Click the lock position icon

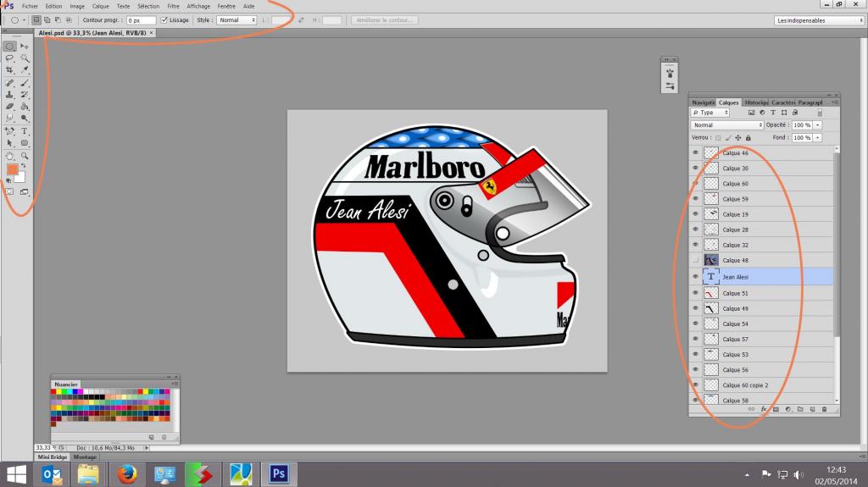tap(738, 138)
